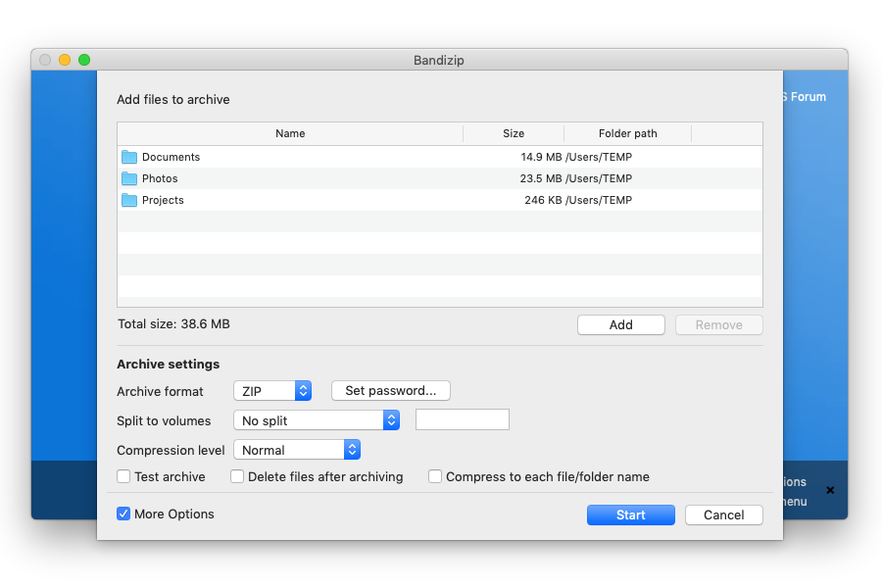Click the green zoom window button
The width and height of the screenshot is (882, 588).
click(x=84, y=60)
